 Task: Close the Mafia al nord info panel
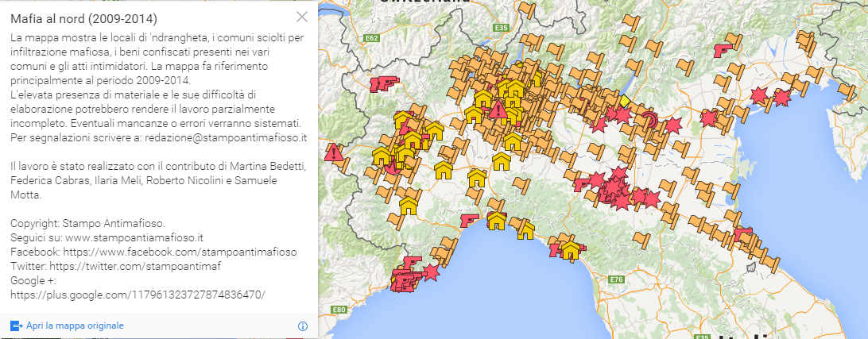[x=302, y=17]
